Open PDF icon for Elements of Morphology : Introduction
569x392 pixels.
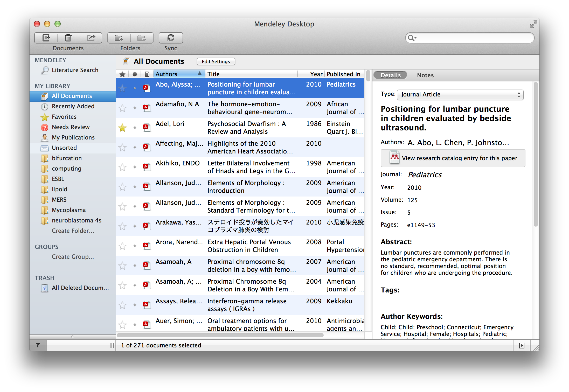click(147, 187)
